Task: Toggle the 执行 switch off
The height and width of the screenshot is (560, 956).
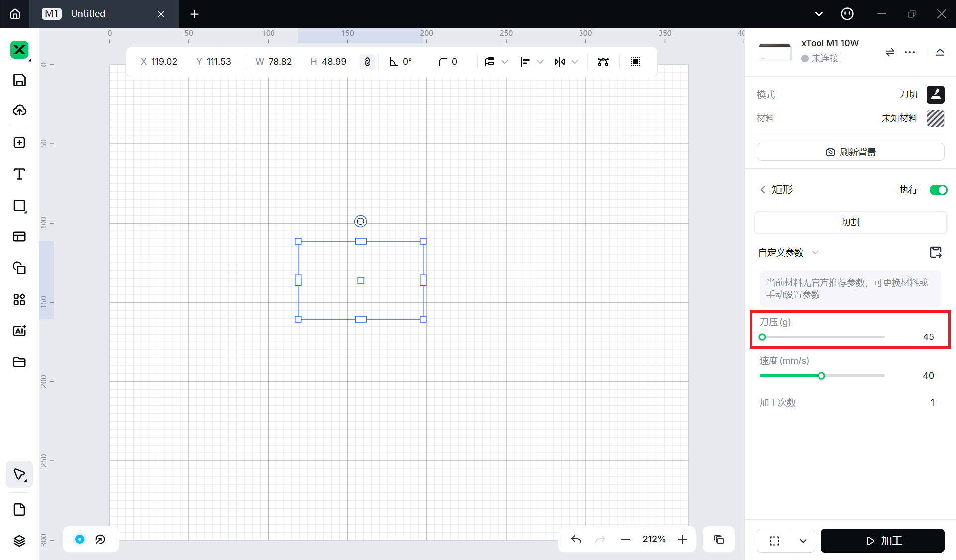Action: (938, 190)
